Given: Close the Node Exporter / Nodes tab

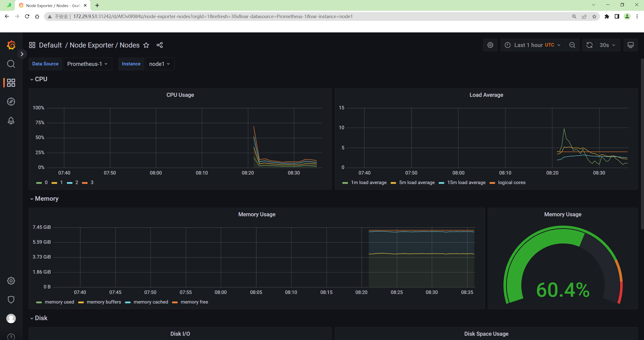Looking at the screenshot, I should (x=85, y=5).
